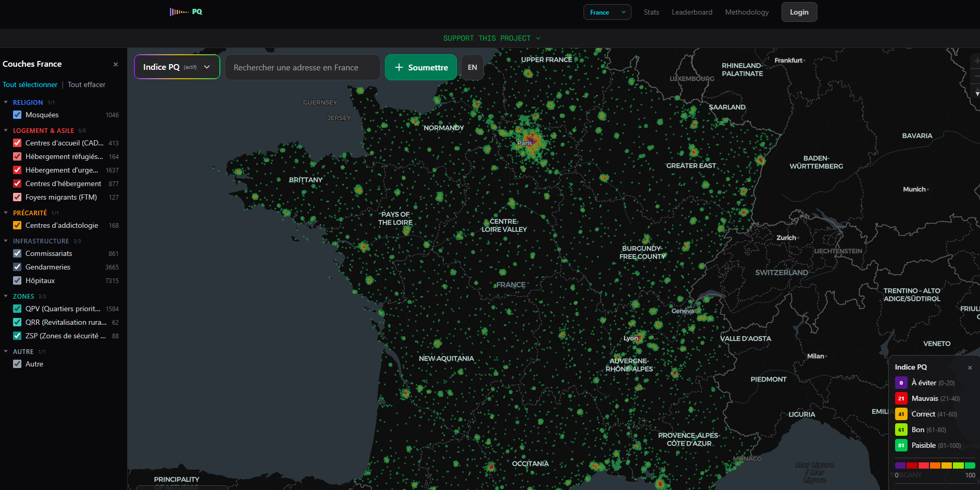Viewport: 980px width, 490px height.
Task: Click the PQ logo in the header
Action: point(186,12)
